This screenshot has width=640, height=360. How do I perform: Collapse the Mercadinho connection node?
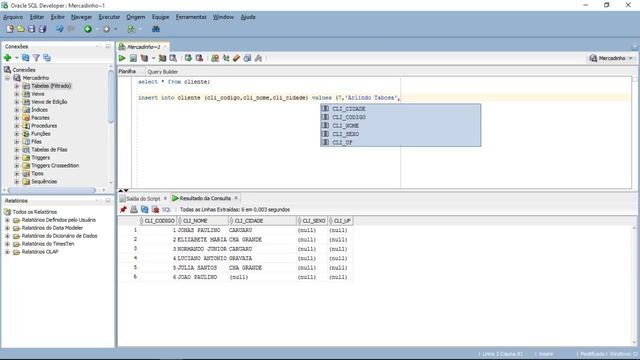coord(7,78)
